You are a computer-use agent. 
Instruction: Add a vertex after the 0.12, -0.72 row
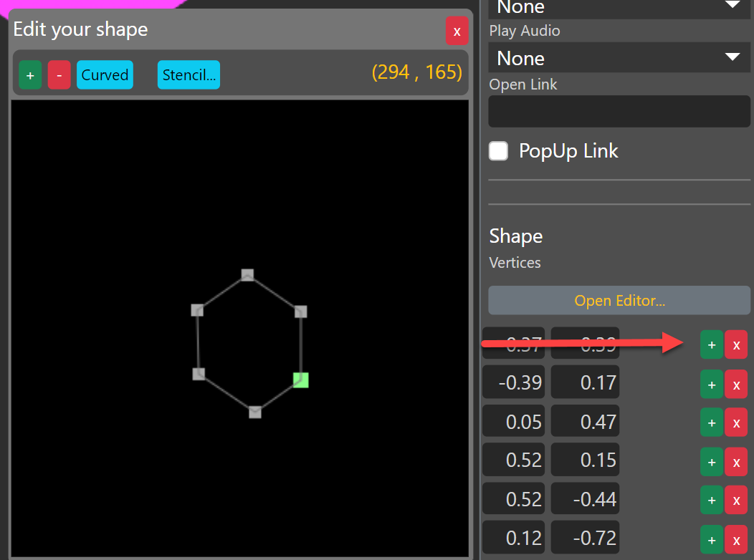click(x=711, y=539)
